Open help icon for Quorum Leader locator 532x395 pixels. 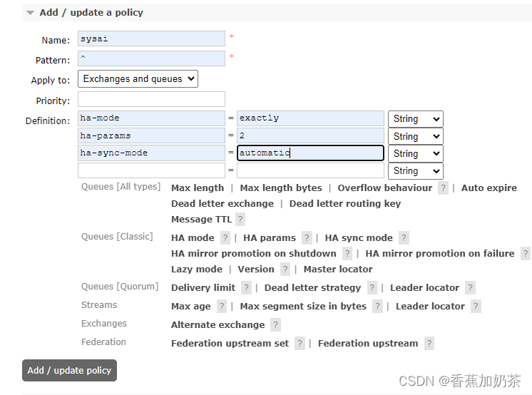pyautogui.click(x=470, y=288)
